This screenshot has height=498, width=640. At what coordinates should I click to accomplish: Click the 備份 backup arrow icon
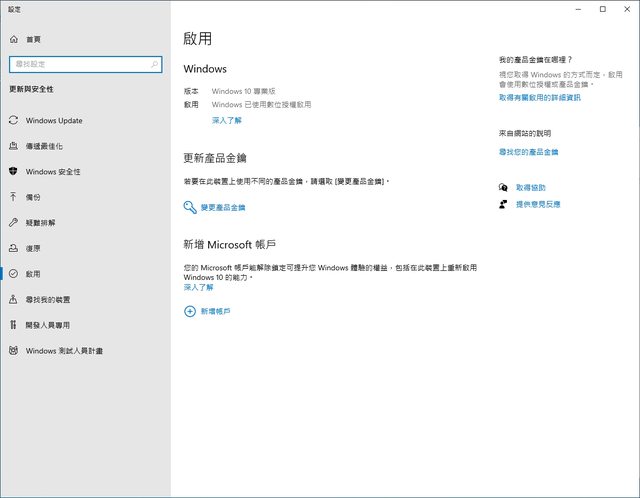point(13,197)
